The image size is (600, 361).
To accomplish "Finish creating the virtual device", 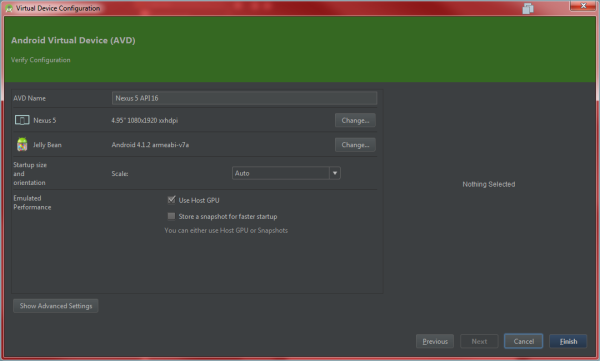I will (568, 341).
